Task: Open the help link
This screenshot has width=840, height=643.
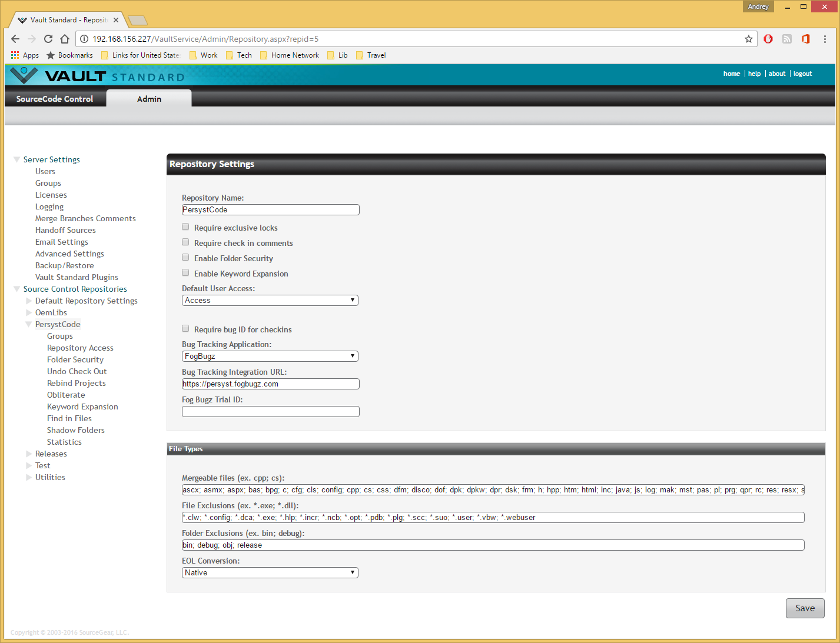Action: (x=754, y=74)
